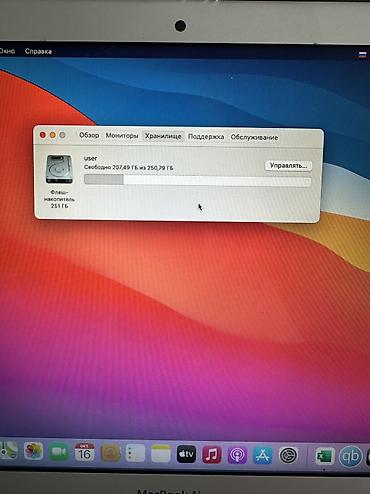
Task: Open Reminders from the dock
Action: coord(135,453)
